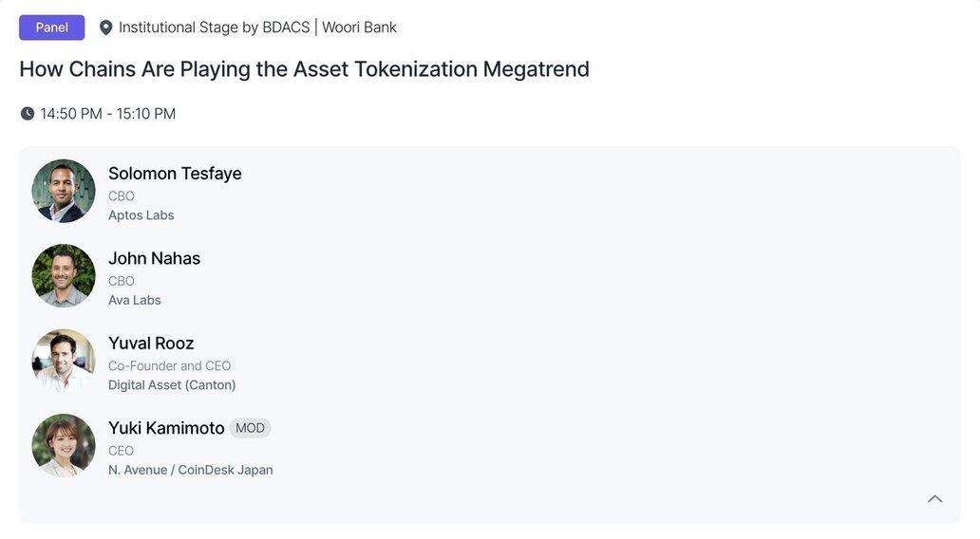Collapse the speaker list with chevron arrow
Screen dimensions: 980x539
935,498
